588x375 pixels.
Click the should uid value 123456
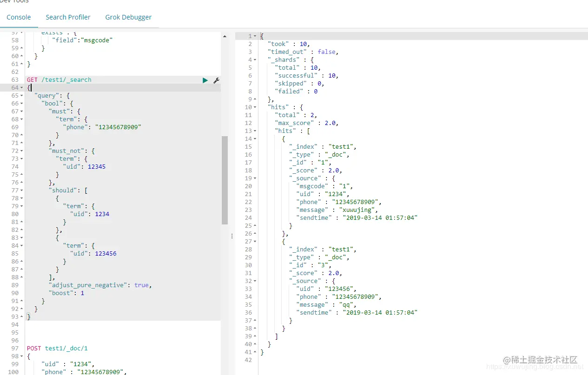click(106, 254)
